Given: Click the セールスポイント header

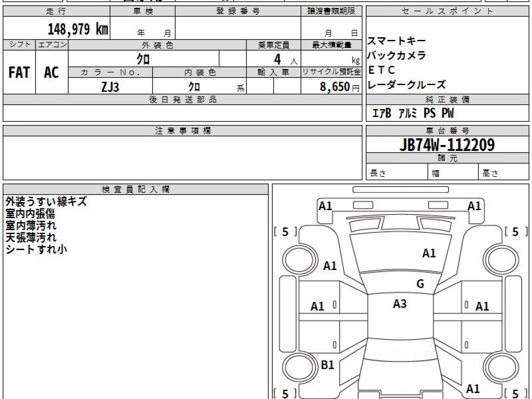Looking at the screenshot, I should pyautogui.click(x=448, y=12).
